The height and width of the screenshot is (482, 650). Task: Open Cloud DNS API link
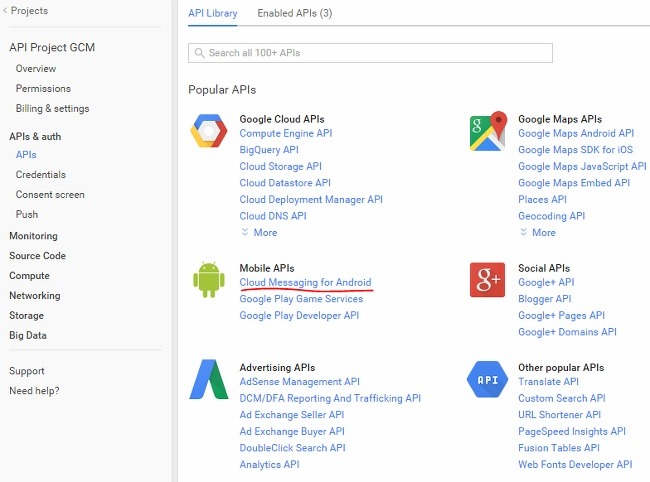point(273,216)
